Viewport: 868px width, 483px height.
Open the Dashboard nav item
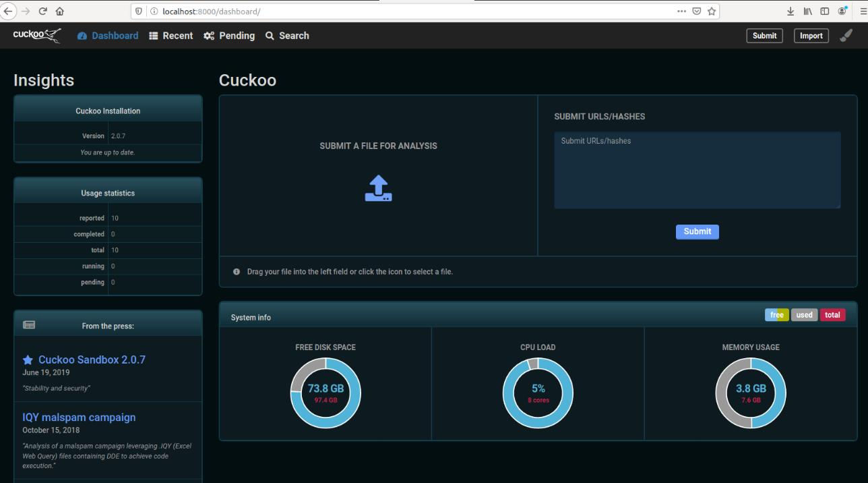108,36
